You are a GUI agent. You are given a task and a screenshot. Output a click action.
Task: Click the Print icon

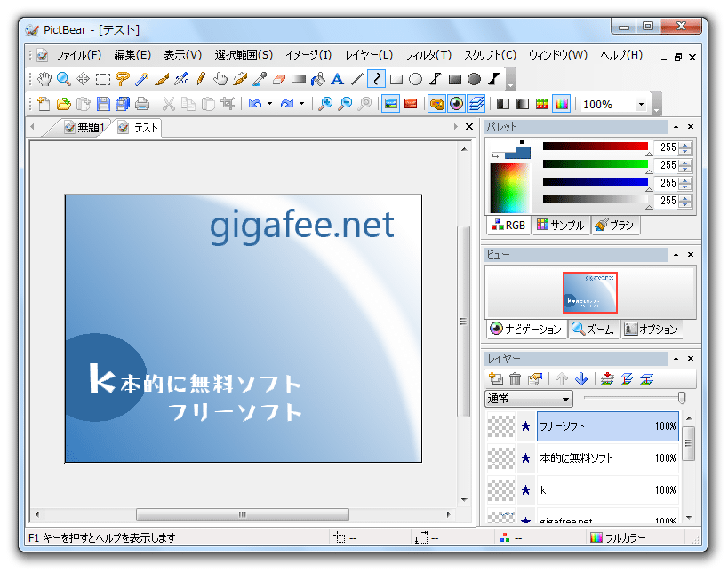point(142,104)
